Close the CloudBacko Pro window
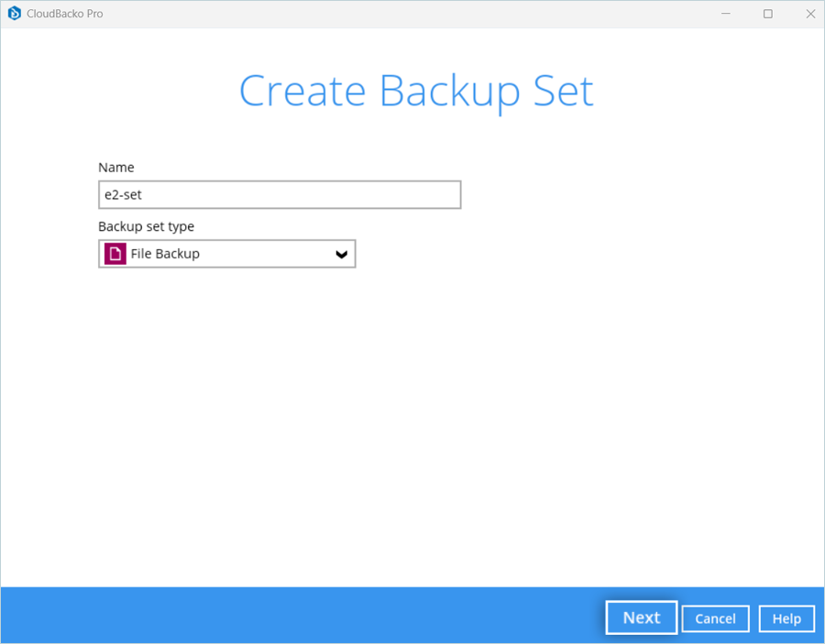This screenshot has height=644, width=825. tap(810, 14)
